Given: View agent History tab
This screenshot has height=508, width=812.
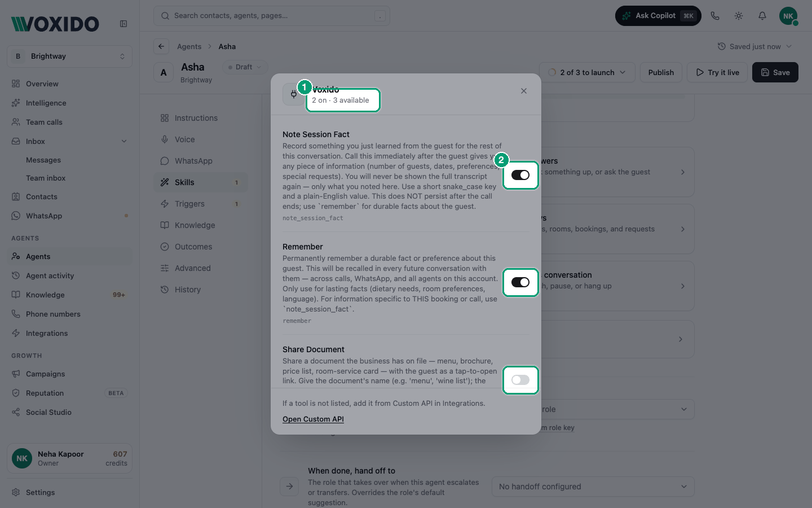Looking at the screenshot, I should [201, 290].
